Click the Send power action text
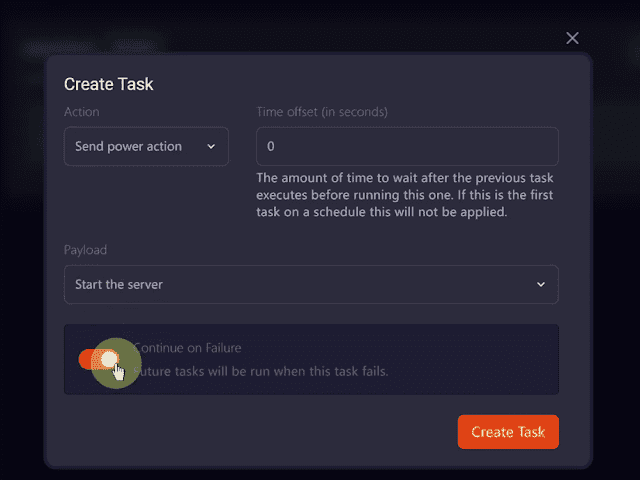The width and height of the screenshot is (640, 480). tap(129, 146)
